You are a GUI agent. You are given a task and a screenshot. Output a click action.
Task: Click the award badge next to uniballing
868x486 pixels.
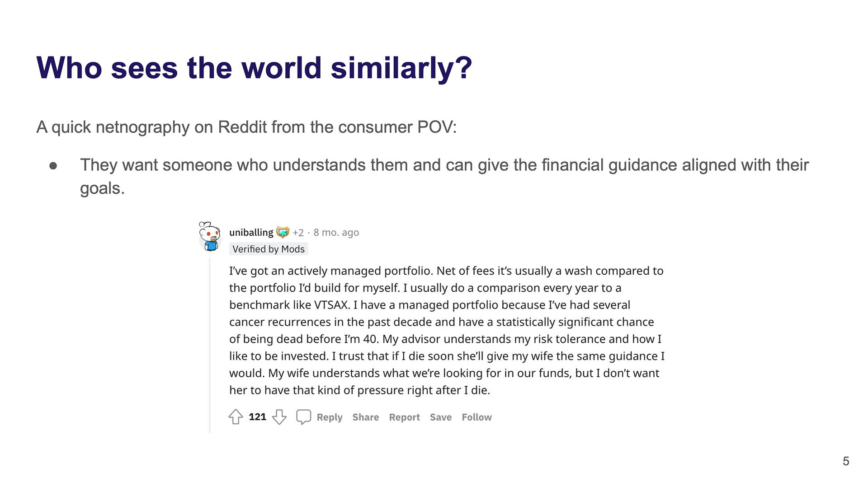[x=283, y=232]
